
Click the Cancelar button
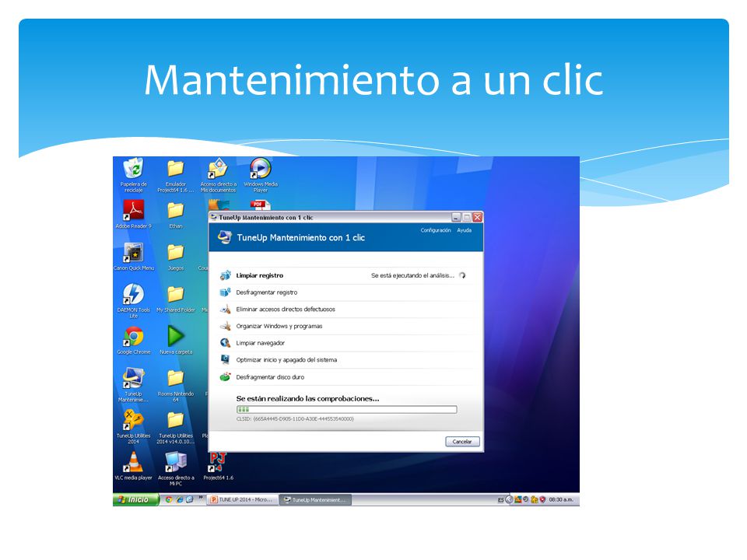click(462, 442)
